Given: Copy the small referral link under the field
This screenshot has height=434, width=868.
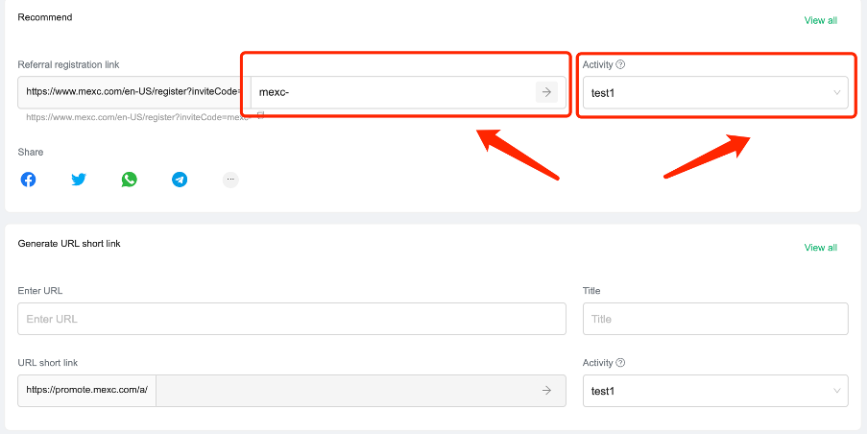Looking at the screenshot, I should pyautogui.click(x=261, y=115).
